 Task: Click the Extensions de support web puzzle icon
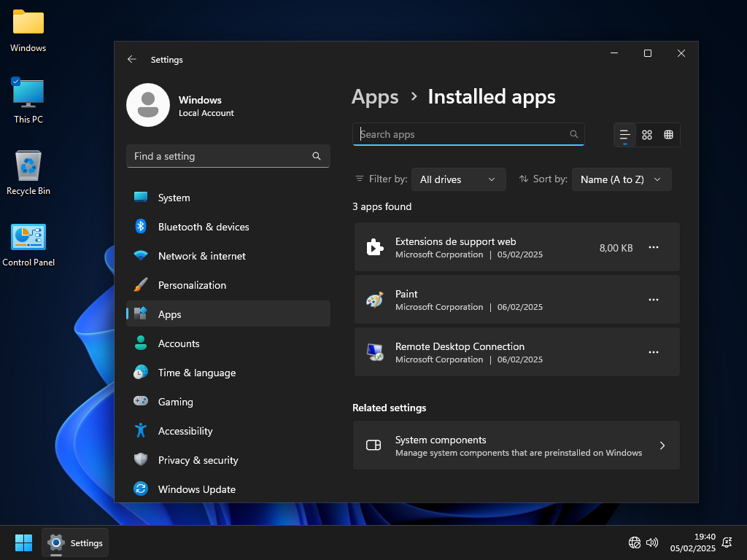[x=375, y=247]
